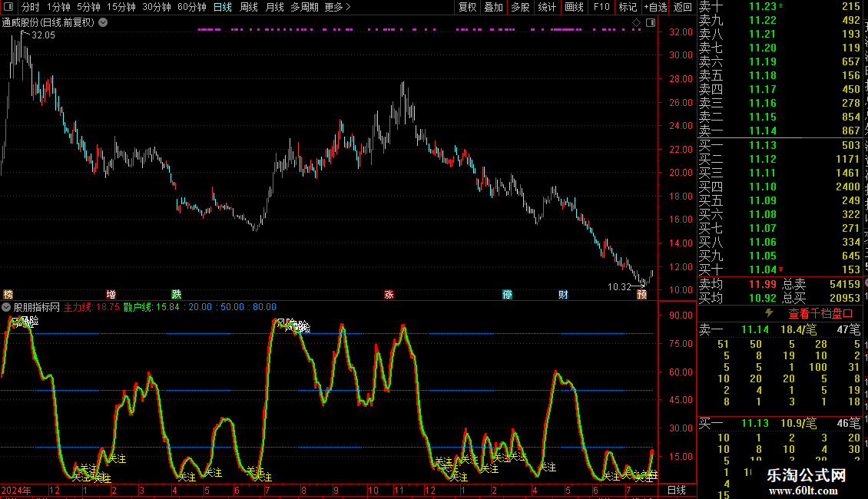Screen dimensions: 868x499
Task: Click the 买均 10.92 value
Action: (x=763, y=298)
